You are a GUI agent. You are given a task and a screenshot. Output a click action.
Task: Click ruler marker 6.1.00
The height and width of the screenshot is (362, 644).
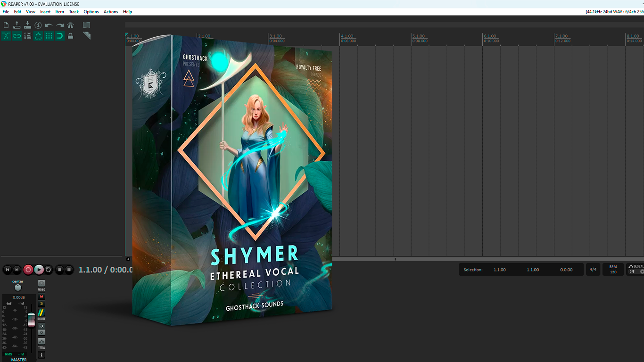[x=490, y=36]
